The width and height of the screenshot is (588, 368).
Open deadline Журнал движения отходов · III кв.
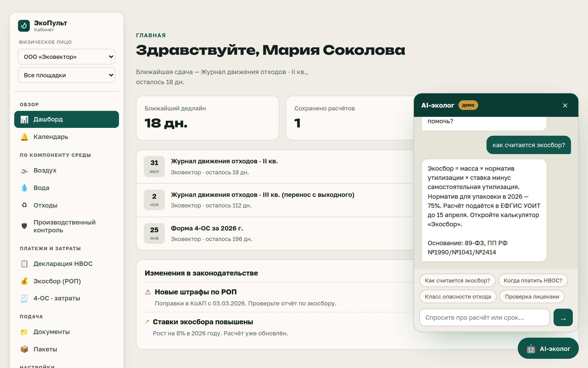[x=275, y=200]
